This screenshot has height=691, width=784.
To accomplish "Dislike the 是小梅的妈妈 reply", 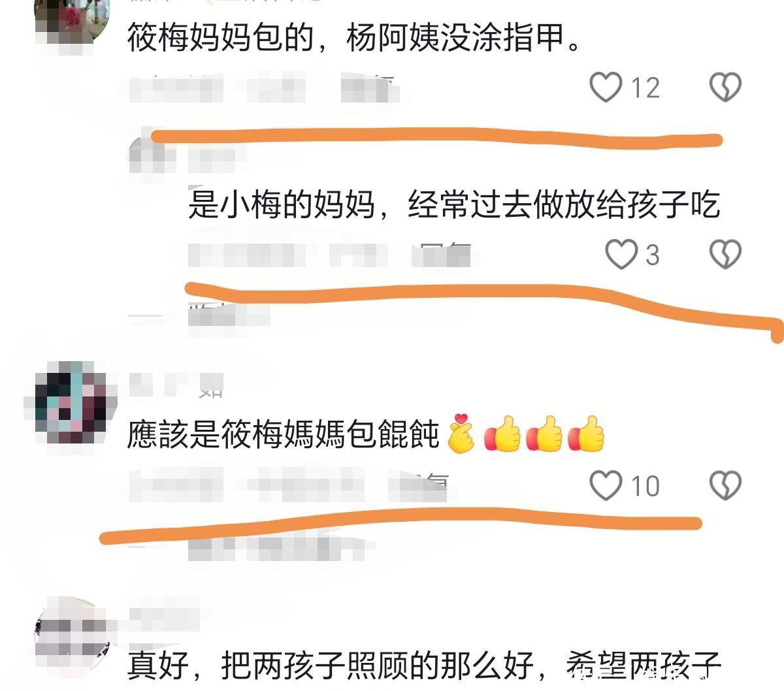I will [x=725, y=254].
